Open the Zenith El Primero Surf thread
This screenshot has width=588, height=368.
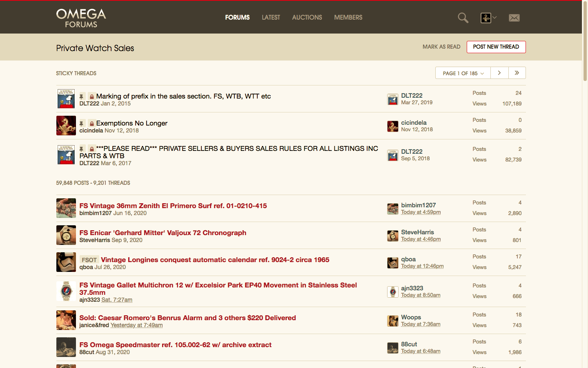click(173, 206)
